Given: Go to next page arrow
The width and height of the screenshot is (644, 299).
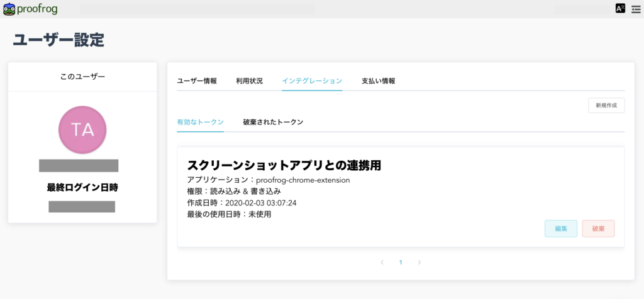Looking at the screenshot, I should tap(419, 263).
